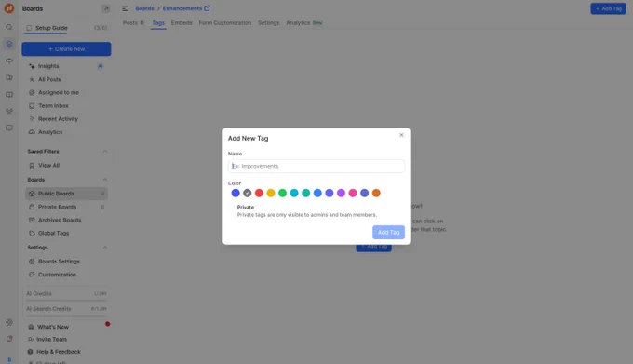Open the gear settings icon in left rail
Viewport: 633px width, 364px height.
(x=9, y=322)
